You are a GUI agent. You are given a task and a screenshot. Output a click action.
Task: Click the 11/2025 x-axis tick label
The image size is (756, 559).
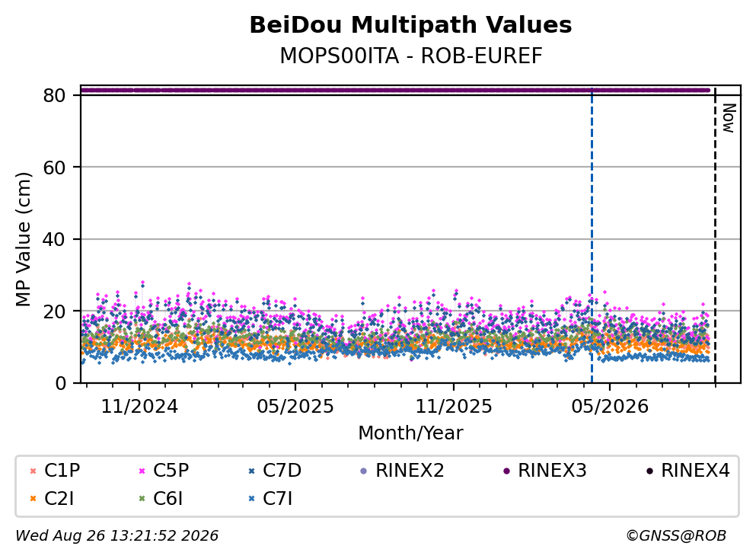(x=454, y=407)
